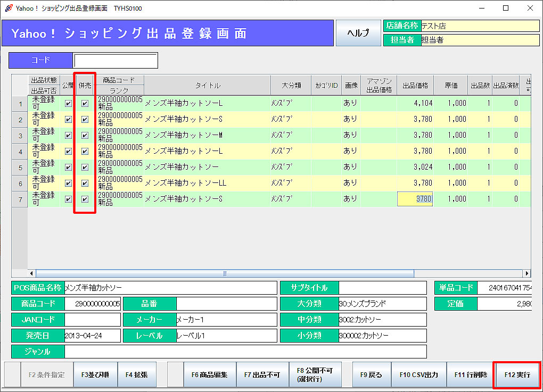Select row 4 via row header
The image size is (543, 392).
[20, 152]
